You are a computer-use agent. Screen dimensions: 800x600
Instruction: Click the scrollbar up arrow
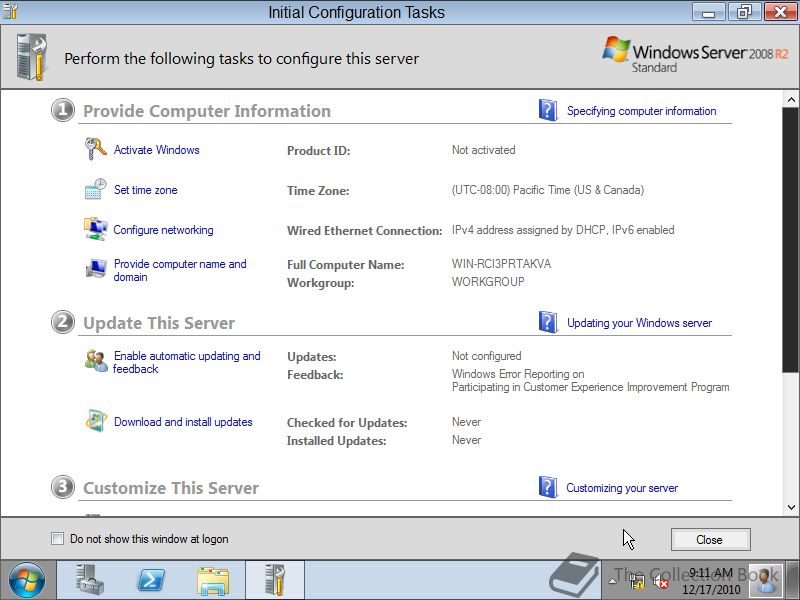point(791,99)
